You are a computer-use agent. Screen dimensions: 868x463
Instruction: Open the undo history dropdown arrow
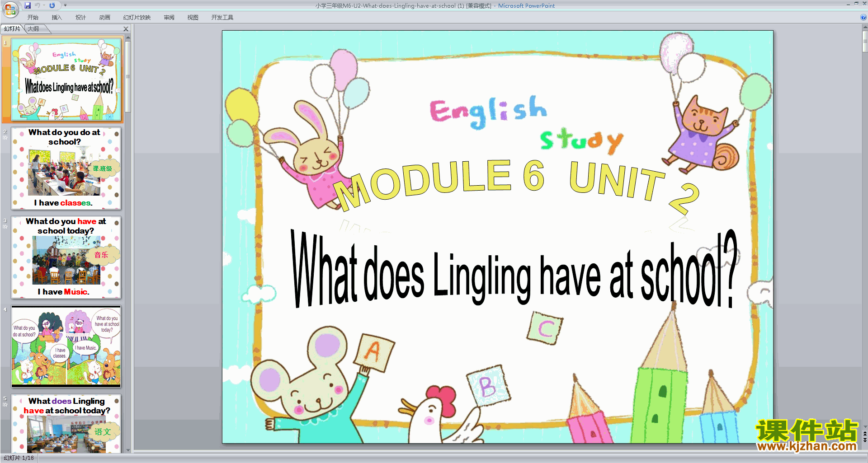(x=44, y=5)
